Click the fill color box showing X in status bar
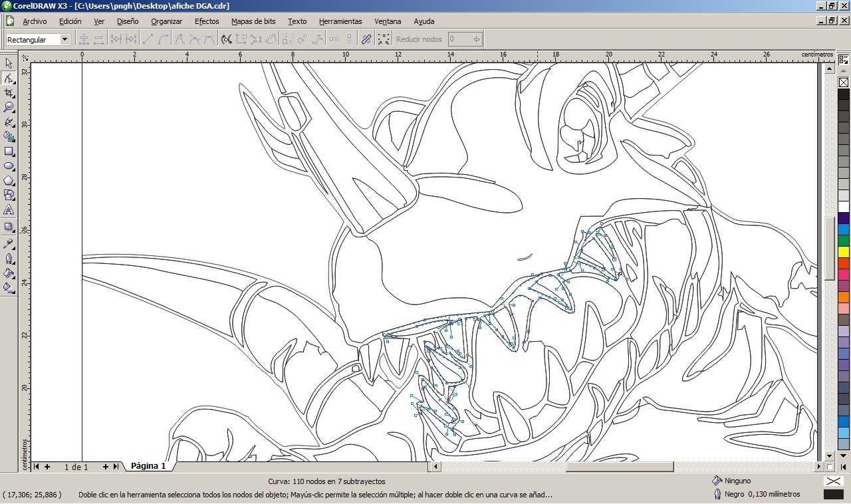 pos(833,481)
